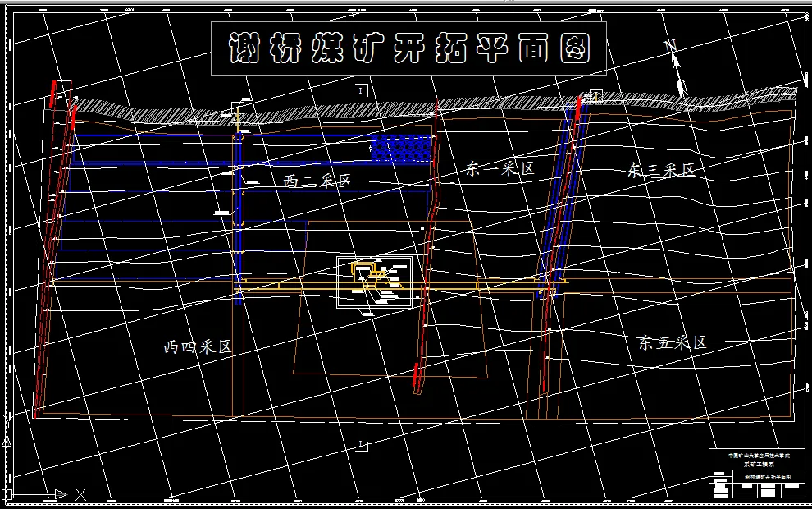Click the upper section marker I
The height and width of the screenshot is (509, 812).
click(362, 90)
